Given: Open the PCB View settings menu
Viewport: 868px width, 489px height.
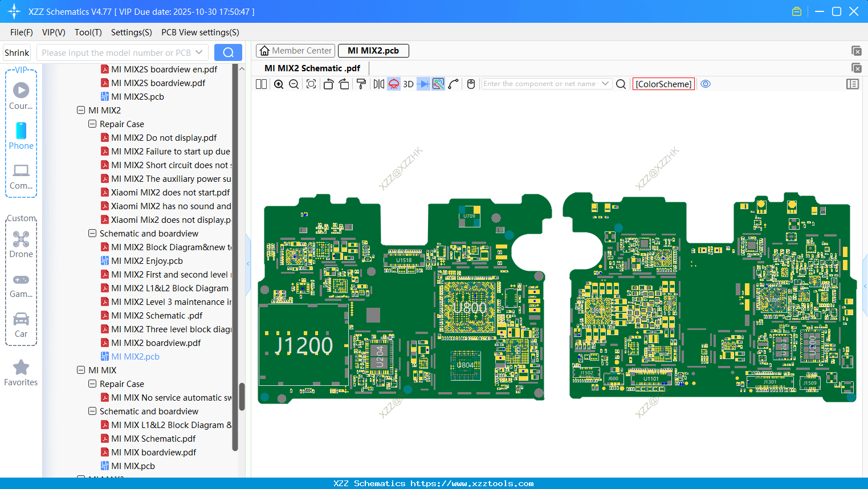Looking at the screenshot, I should [x=200, y=32].
